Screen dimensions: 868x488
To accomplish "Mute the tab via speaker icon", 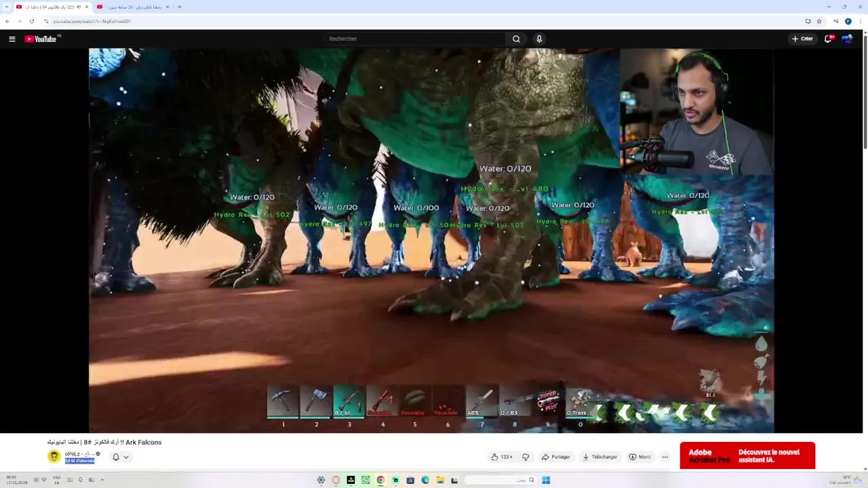I will click(x=79, y=7).
